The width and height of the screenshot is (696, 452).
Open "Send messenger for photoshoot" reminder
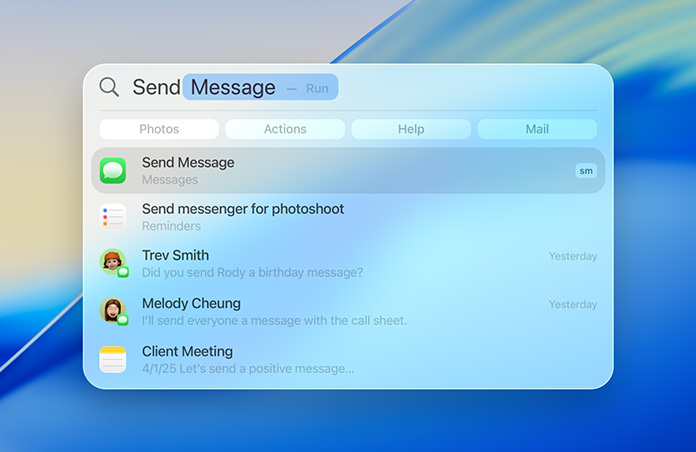(x=243, y=209)
